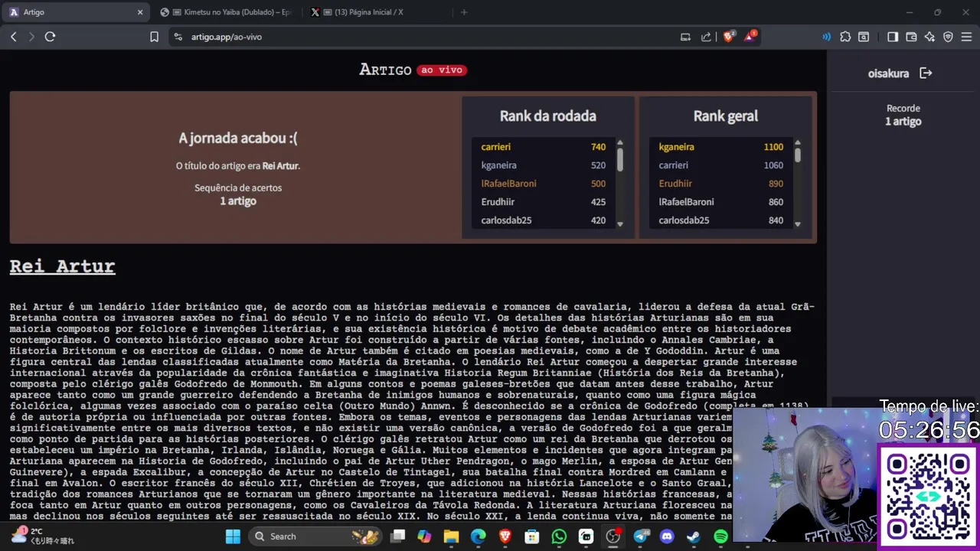Open the browser extensions puzzle icon
This screenshot has width=980, height=551.
click(845, 37)
